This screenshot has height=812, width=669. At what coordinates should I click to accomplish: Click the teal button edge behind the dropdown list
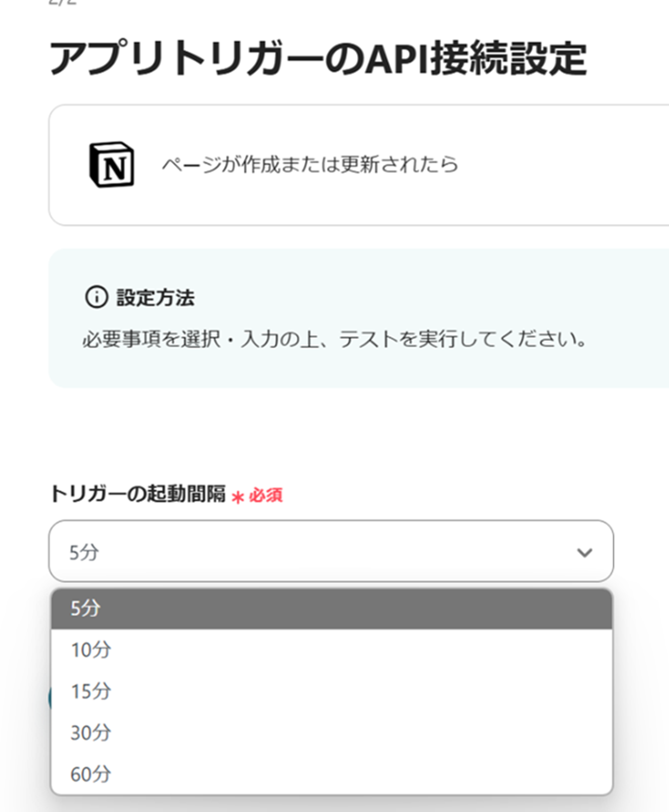pos(50,698)
